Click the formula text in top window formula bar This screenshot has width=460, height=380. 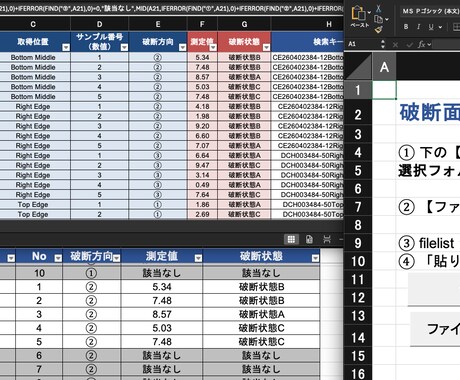171,9
